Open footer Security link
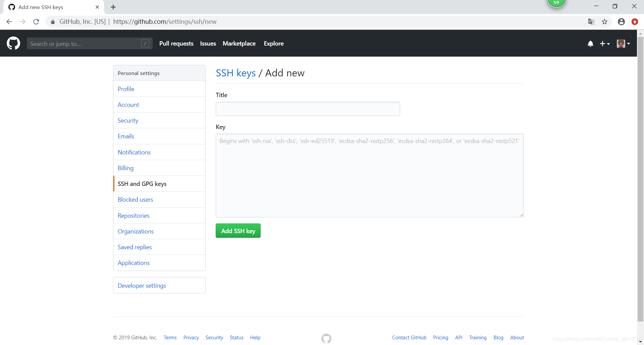 pyautogui.click(x=214, y=338)
